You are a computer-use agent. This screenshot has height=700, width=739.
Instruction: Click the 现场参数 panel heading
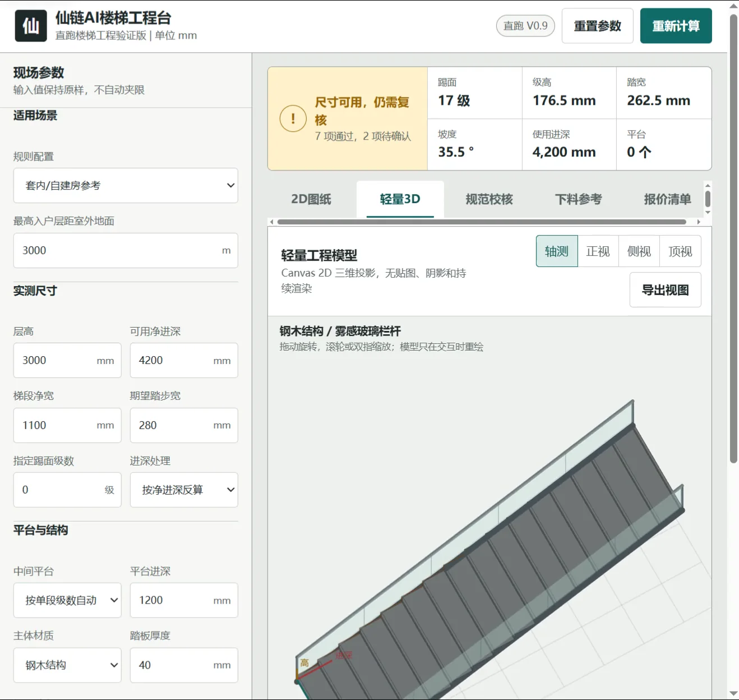[39, 73]
